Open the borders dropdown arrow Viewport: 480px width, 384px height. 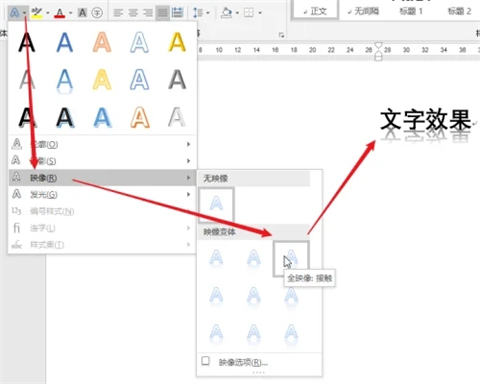260,13
